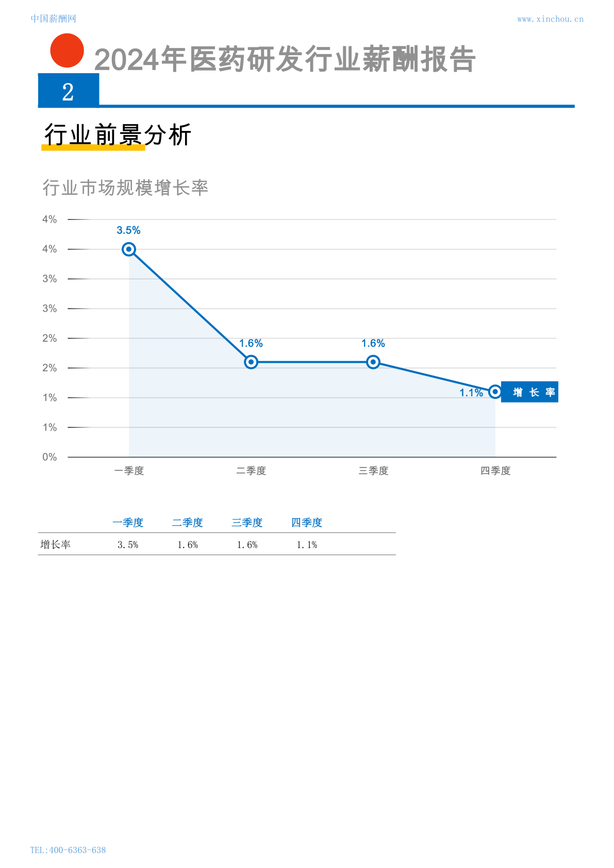Screen dimensions: 614x868
Task: Click the TEL:400-6363-638 footer text
Action: (68, 850)
